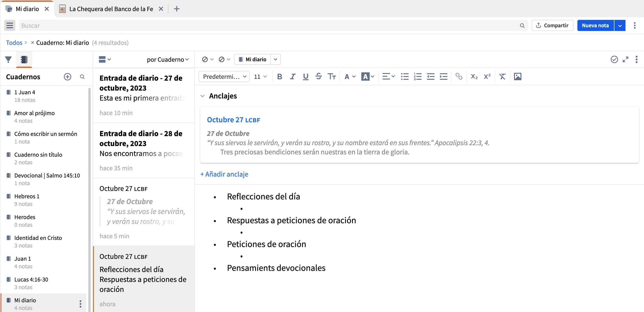Expand note editor to full view
Image resolution: width=644 pixels, height=312 pixels.
[x=625, y=59]
